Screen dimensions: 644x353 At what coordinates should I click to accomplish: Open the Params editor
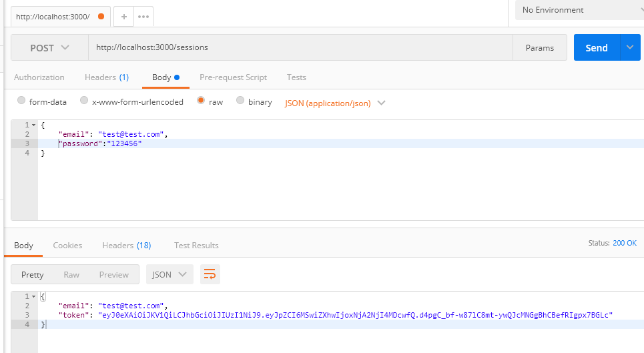click(x=540, y=47)
